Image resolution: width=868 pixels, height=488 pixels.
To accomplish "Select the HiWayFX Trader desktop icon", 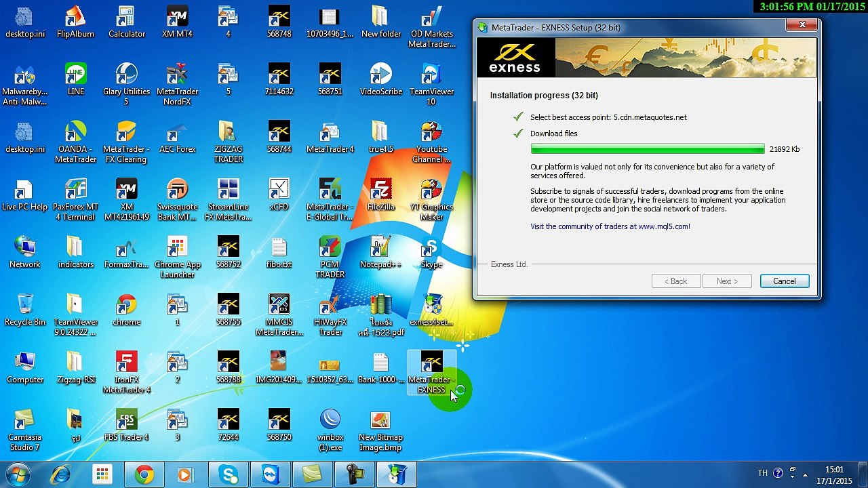I will coord(330,315).
